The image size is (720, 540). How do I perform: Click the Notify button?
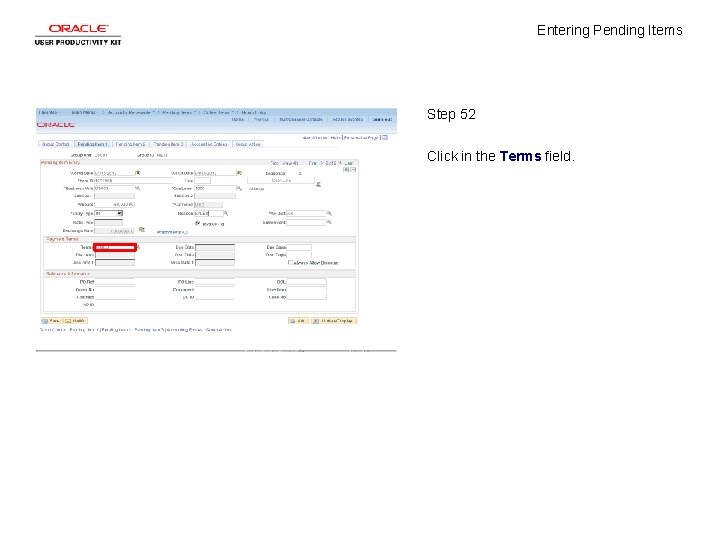pos(75,321)
